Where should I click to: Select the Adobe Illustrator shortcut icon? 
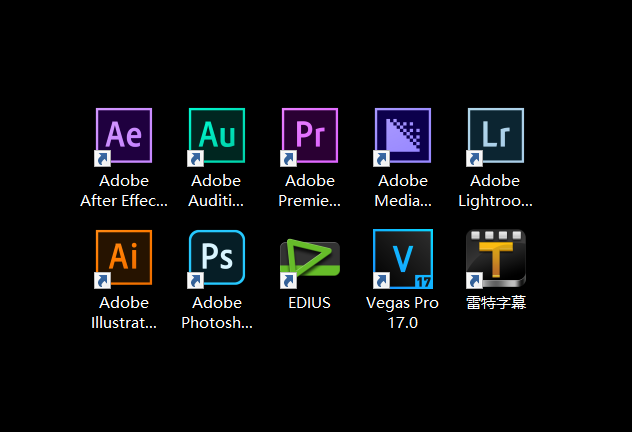[x=124, y=258]
